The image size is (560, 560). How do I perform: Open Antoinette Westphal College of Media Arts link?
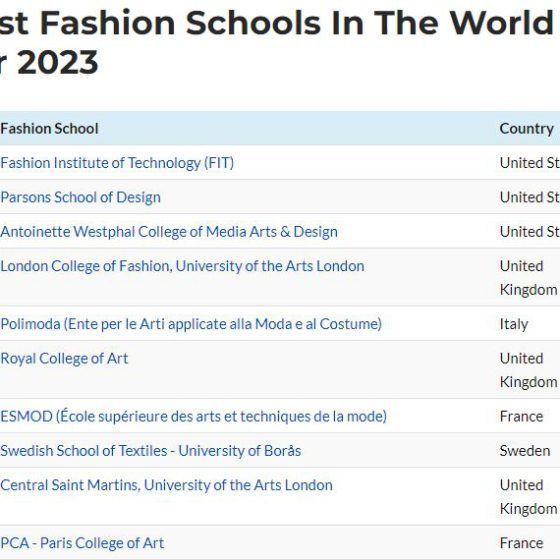click(169, 231)
